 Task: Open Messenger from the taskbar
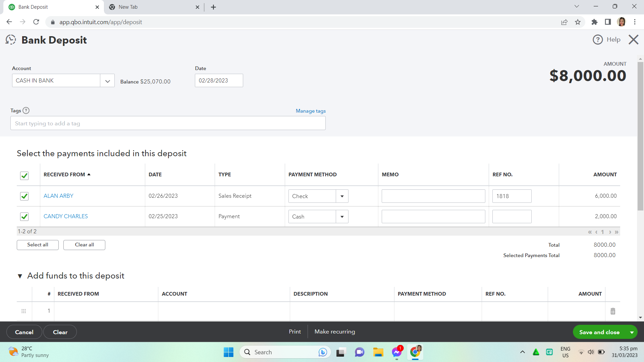(396, 352)
